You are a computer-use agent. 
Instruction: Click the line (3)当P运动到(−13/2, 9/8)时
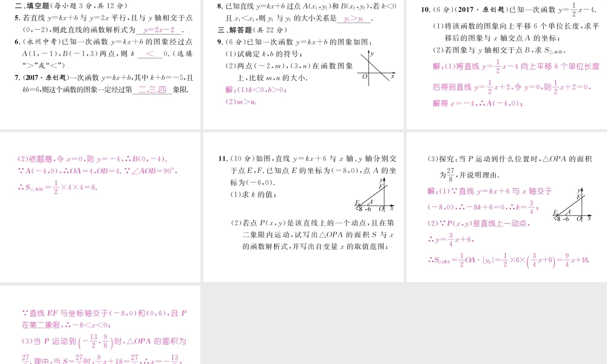[x=104, y=341]
